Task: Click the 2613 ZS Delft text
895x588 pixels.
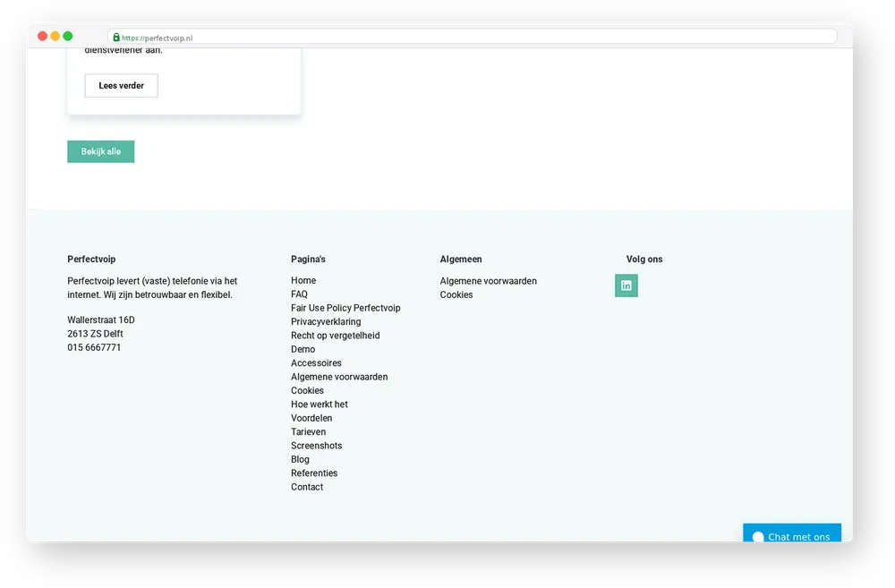Action: tap(95, 334)
